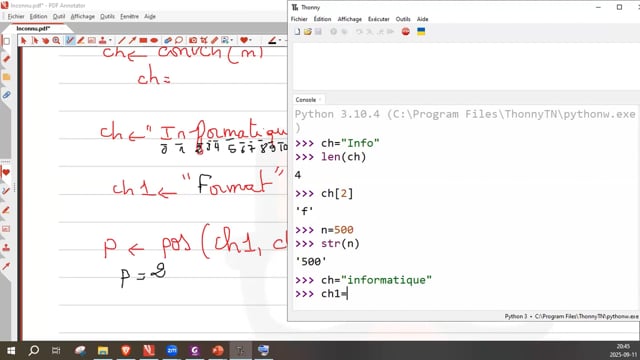Screen dimensions: 640x360
Task: Click the paperclip attachments icon in left sidebar
Action: [6, 95]
